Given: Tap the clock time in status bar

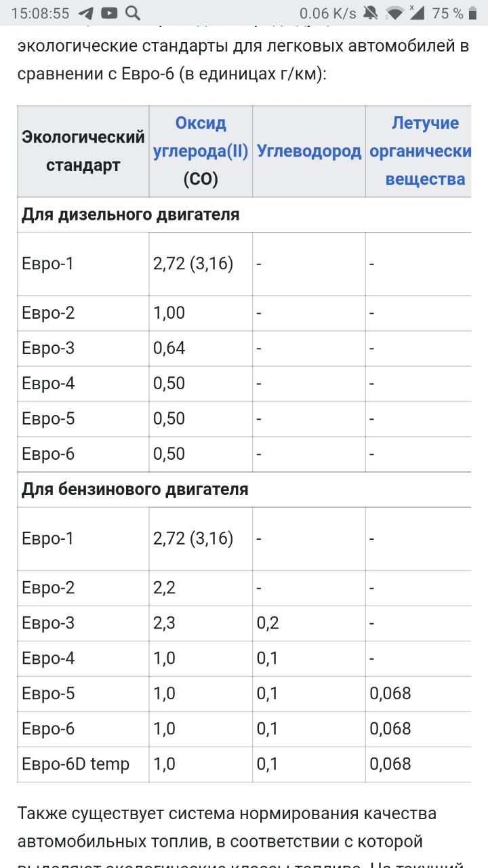Looking at the screenshot, I should (x=41, y=13).
